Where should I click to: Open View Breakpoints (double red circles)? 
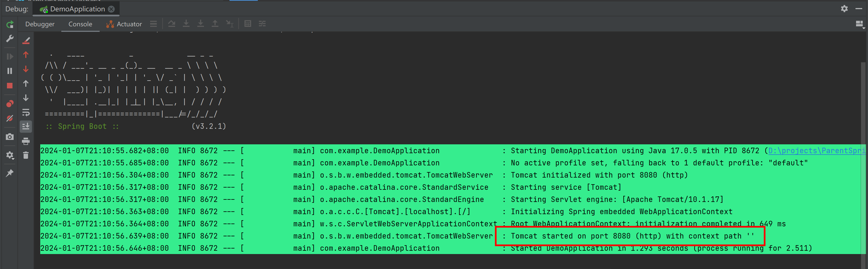pyautogui.click(x=10, y=104)
